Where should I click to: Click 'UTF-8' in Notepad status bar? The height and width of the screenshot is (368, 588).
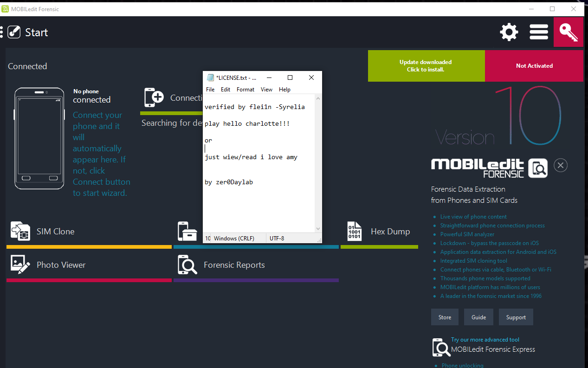pos(277,239)
